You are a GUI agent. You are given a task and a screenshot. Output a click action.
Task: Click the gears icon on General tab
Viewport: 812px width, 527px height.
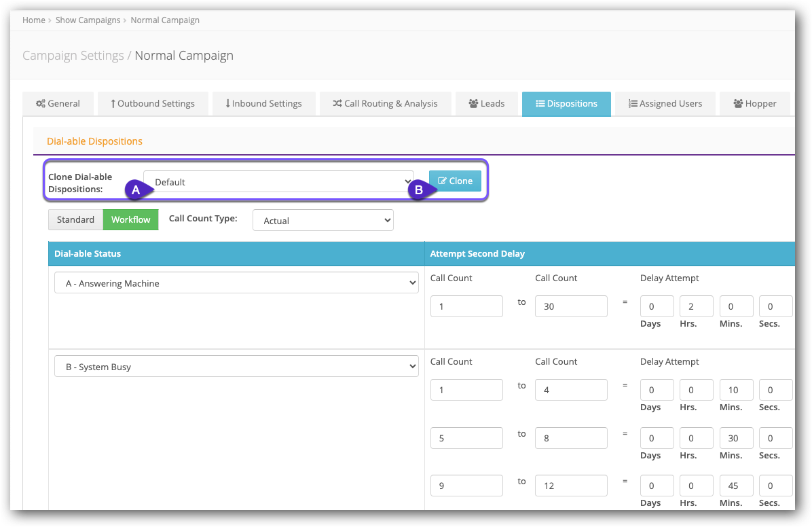tap(41, 104)
